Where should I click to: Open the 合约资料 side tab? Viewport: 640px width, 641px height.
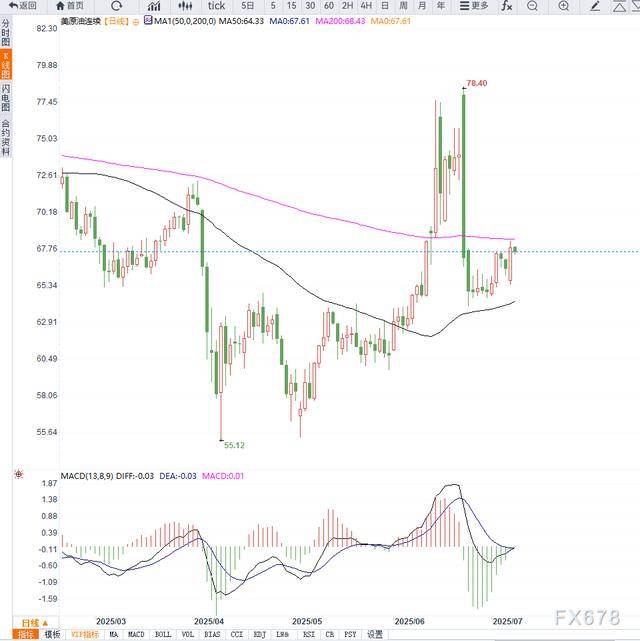pyautogui.click(x=6, y=136)
